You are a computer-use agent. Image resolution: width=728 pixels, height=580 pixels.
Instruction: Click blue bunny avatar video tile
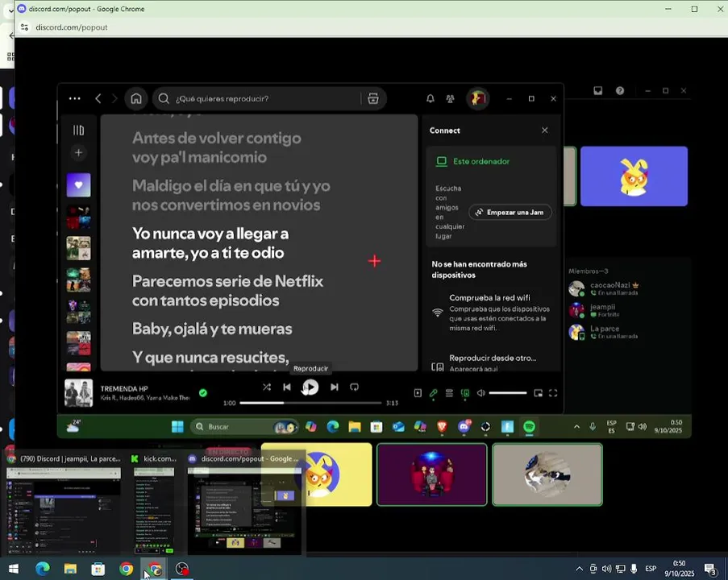(634, 176)
